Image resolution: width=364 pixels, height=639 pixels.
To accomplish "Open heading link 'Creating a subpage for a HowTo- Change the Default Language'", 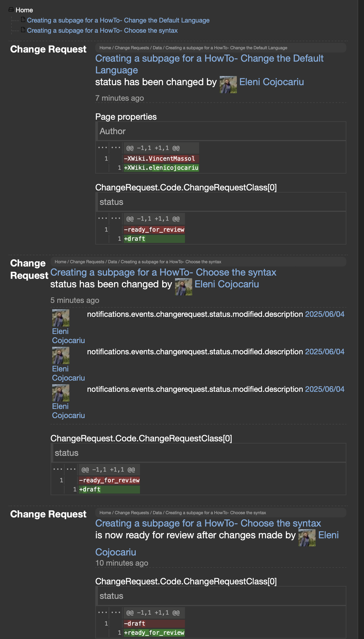I will tap(209, 64).
